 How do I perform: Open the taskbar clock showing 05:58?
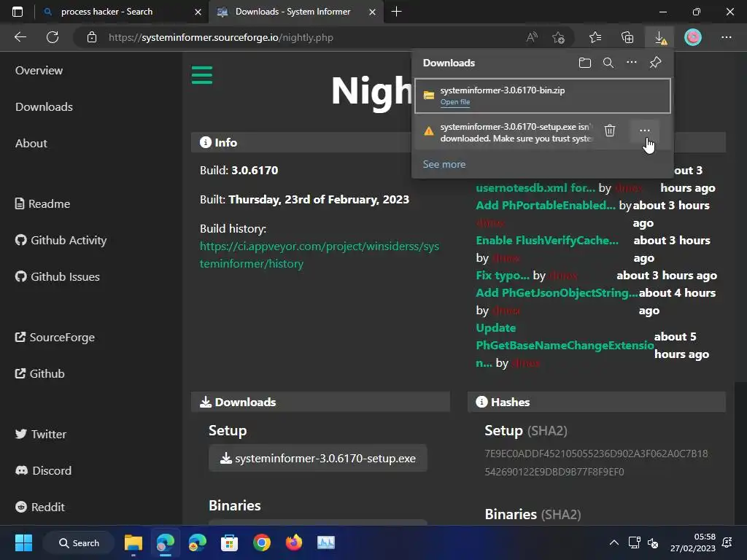pos(693,542)
